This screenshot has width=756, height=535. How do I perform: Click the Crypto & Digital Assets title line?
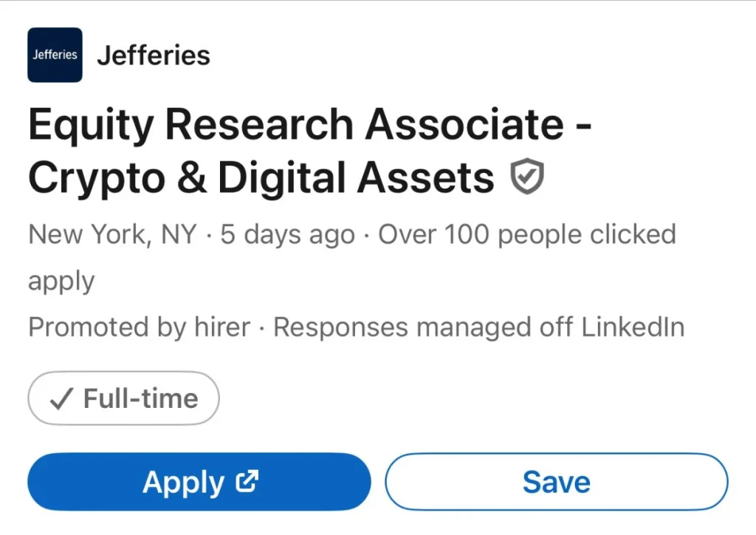click(261, 178)
